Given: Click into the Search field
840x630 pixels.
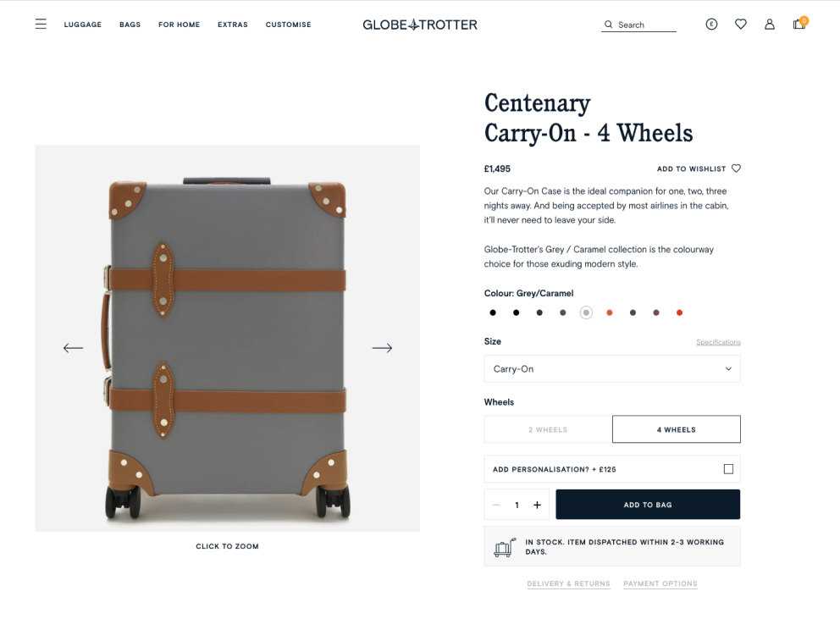Looking at the screenshot, I should point(645,25).
